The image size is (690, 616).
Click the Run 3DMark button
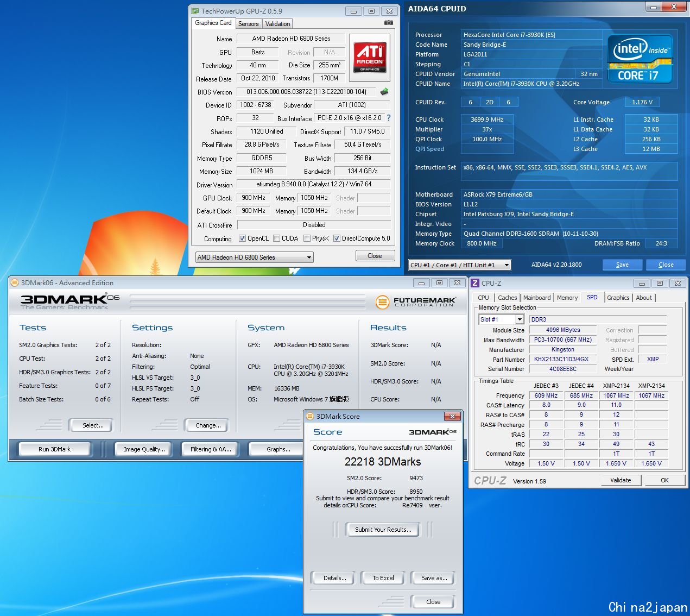point(54,449)
